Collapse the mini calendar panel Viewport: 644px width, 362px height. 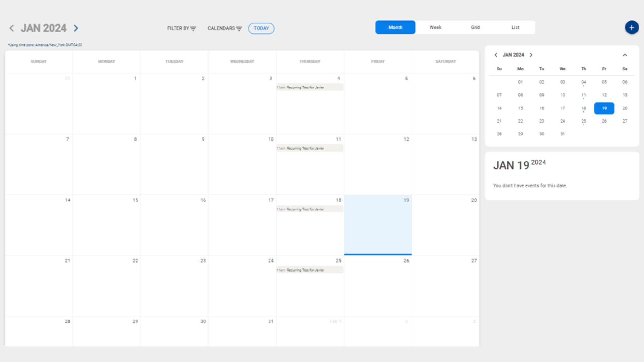625,55
